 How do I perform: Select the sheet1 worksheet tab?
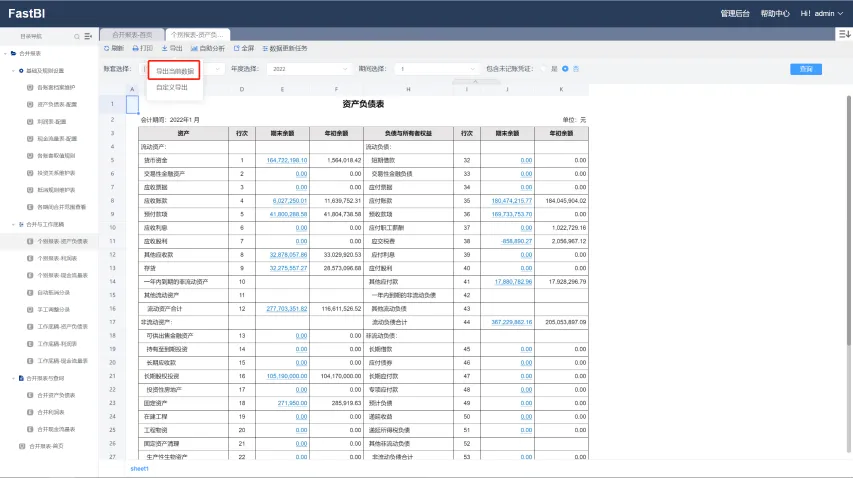(139, 468)
